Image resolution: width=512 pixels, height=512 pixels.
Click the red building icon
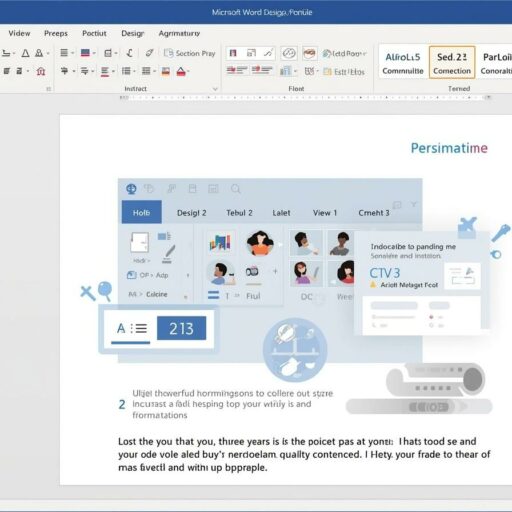click(41, 71)
